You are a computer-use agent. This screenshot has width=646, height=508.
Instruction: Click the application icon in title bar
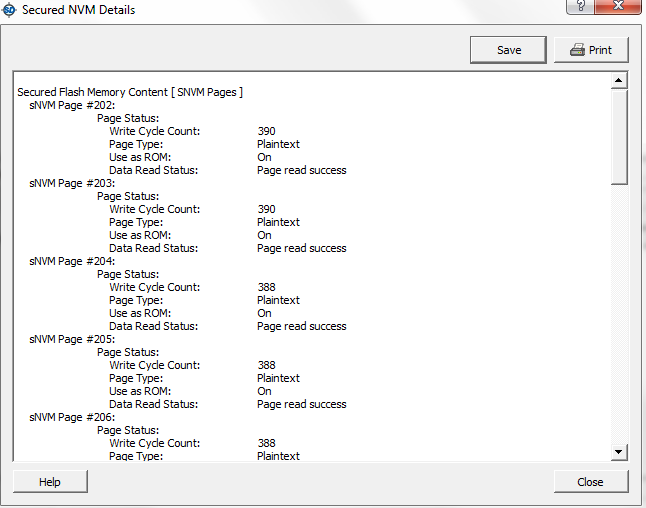click(10, 10)
